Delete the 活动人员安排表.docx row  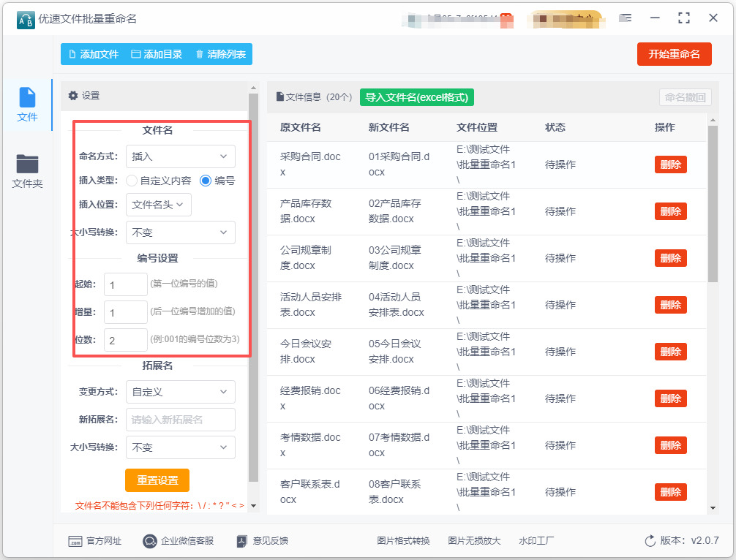670,305
